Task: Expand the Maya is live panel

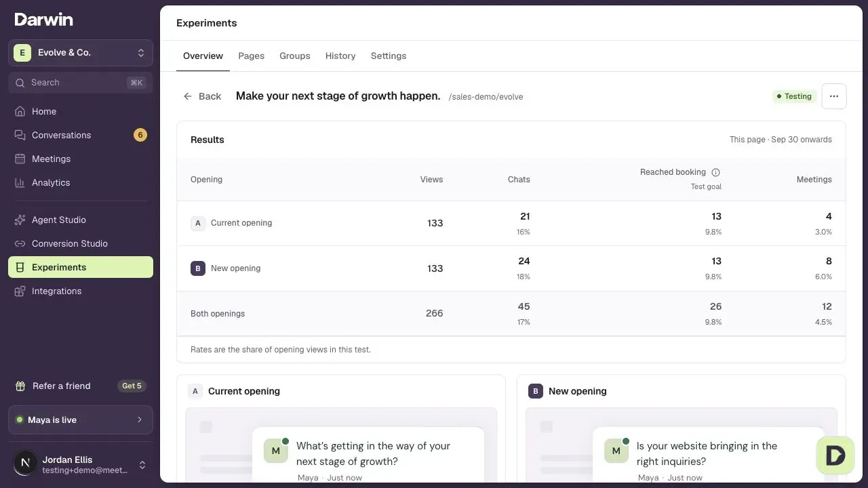Action: click(x=81, y=420)
